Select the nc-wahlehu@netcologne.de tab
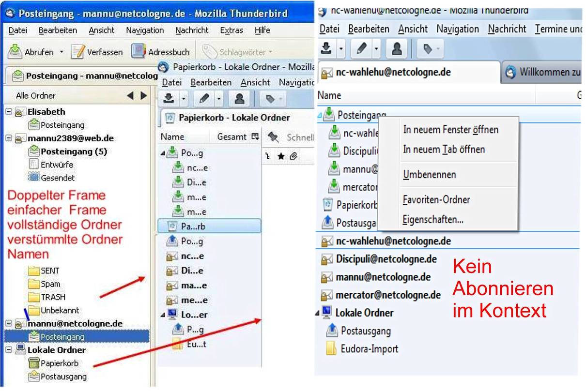 [x=408, y=73]
